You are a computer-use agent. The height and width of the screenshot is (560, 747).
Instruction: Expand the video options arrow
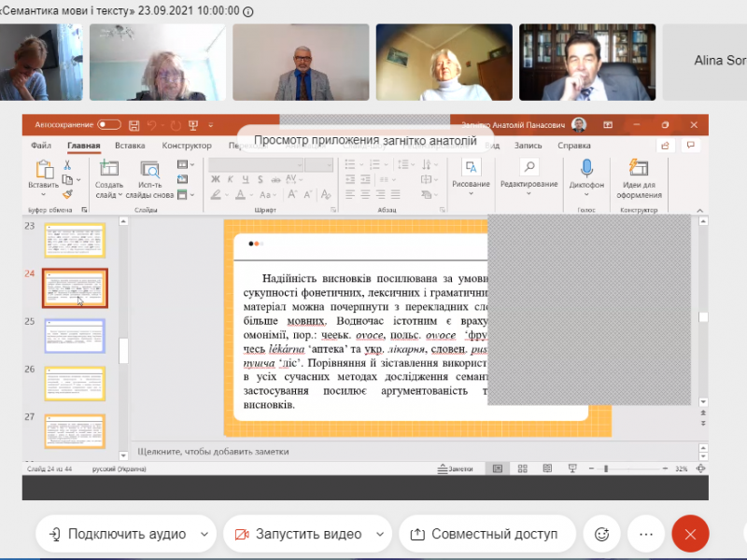click(380, 534)
